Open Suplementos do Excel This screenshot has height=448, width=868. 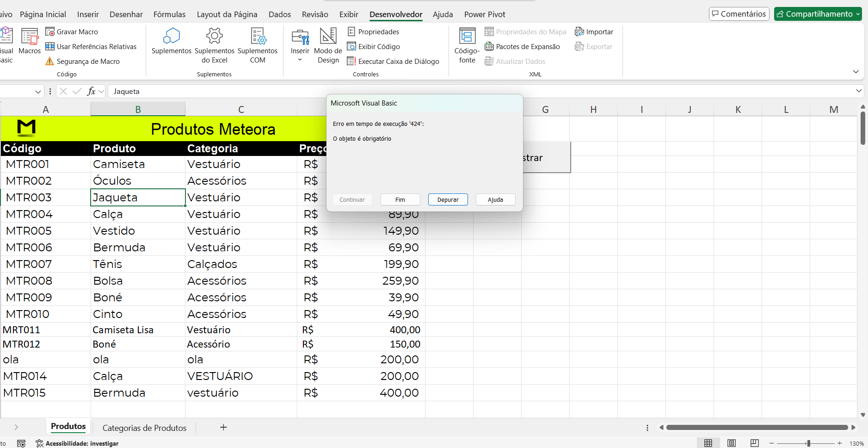pyautogui.click(x=215, y=45)
